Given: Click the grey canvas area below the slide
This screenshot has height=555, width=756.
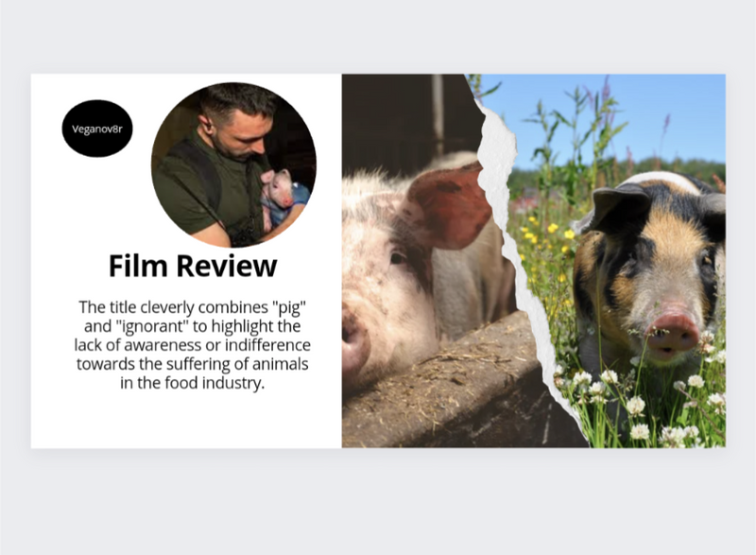Looking at the screenshot, I should 378,501.
